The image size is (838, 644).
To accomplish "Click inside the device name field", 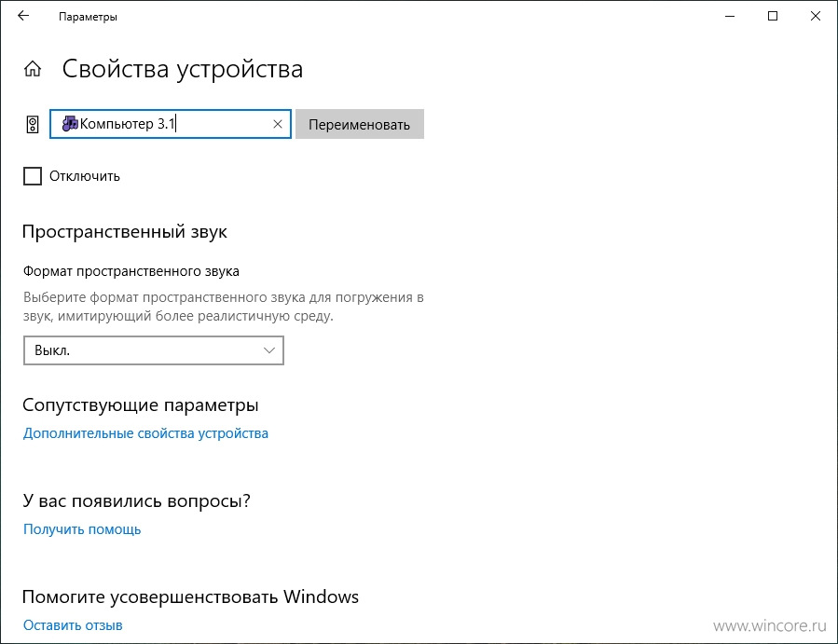I will pyautogui.click(x=171, y=124).
